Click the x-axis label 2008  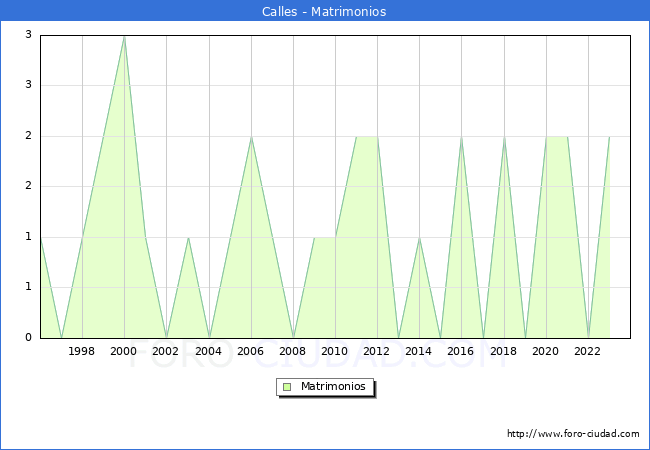293,351
